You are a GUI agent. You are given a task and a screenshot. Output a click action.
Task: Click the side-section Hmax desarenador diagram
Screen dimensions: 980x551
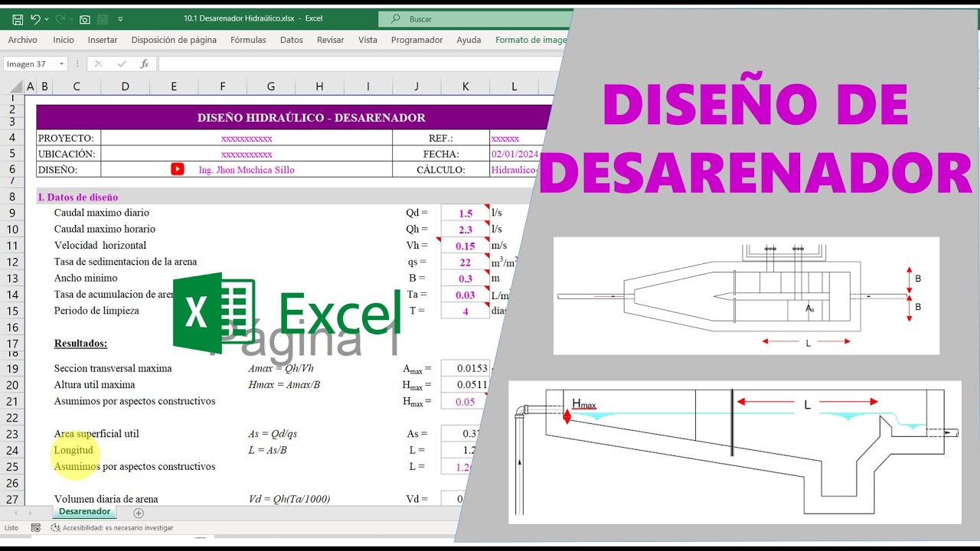pyautogui.click(x=735, y=452)
